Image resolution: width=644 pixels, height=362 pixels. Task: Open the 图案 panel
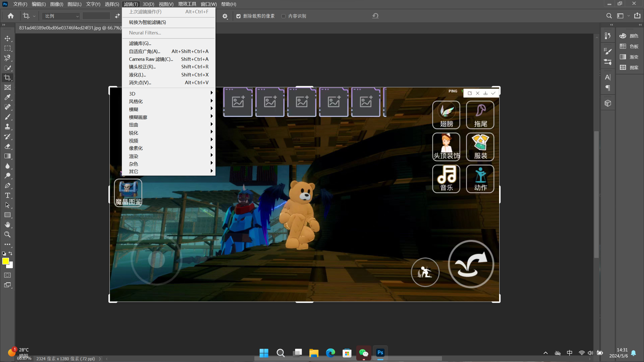coord(629,68)
